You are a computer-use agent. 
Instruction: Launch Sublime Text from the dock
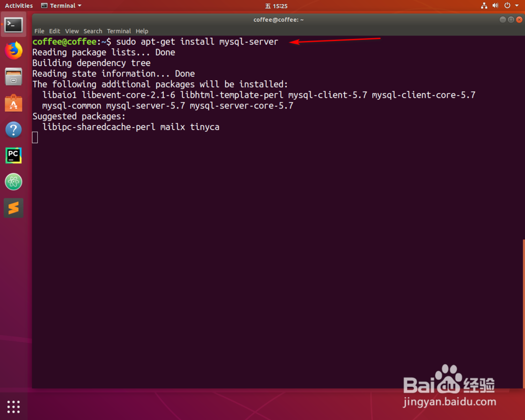(x=13, y=208)
